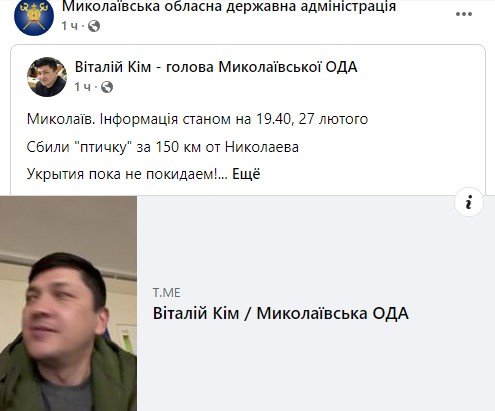Open the three-dot post options menu

point(464,14)
